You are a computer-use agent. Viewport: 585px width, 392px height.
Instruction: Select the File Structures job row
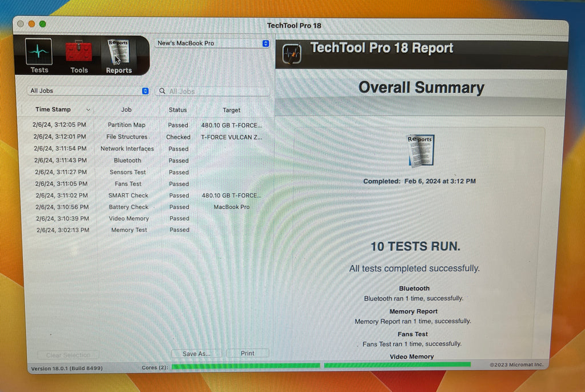tap(147, 137)
